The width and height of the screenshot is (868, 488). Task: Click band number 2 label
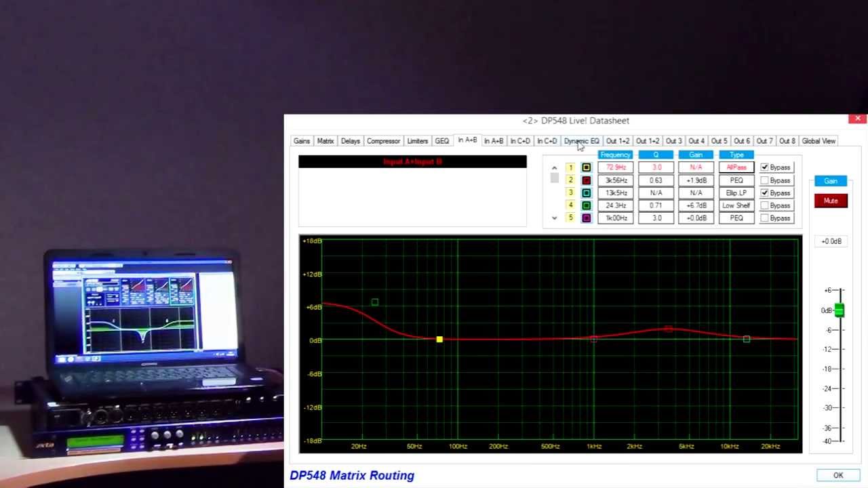tap(570, 180)
